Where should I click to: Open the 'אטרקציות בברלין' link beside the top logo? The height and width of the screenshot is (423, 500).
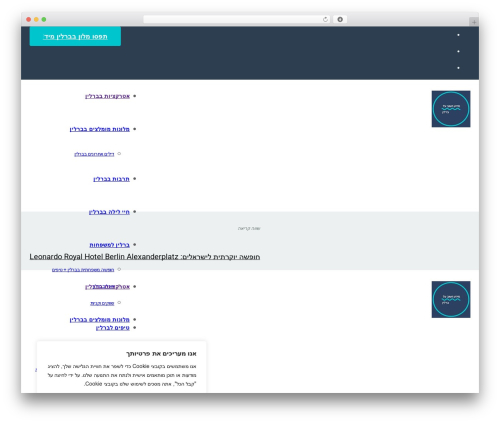click(x=107, y=96)
